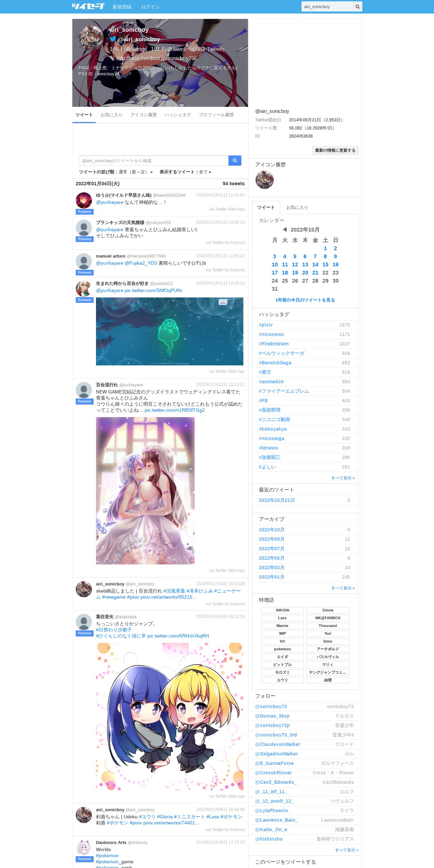Viewport: 434px width, 868px height.
Task: Select the ツイート tab in main column
Action: 84,115
